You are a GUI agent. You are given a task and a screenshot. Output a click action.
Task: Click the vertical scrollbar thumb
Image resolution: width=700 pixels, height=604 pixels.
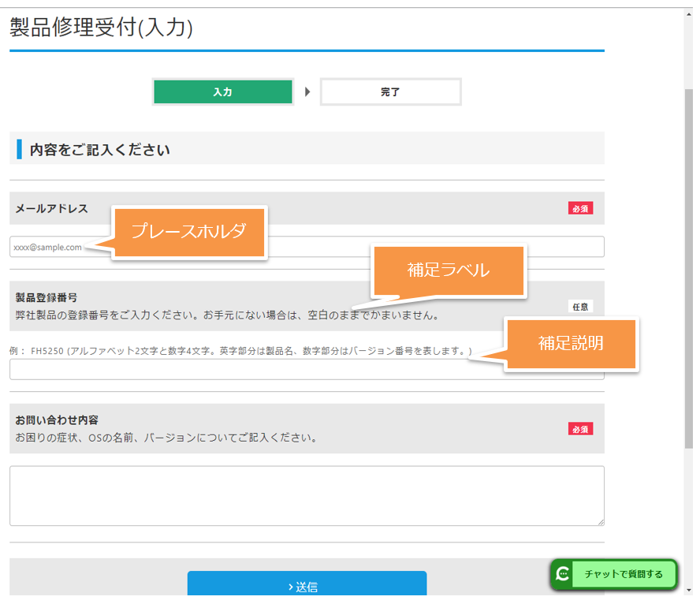point(688,268)
